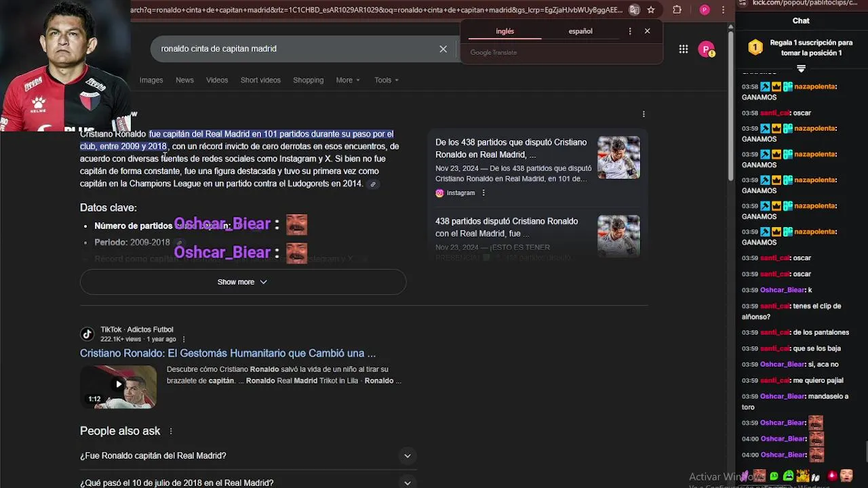Click the Instagram logo on source card

(x=439, y=192)
